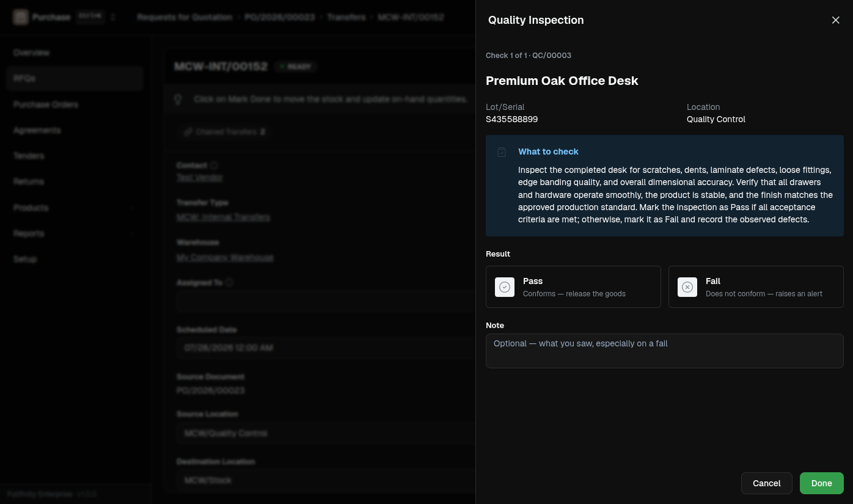Select the Pass result option
The height and width of the screenshot is (504, 853).
coord(573,287)
